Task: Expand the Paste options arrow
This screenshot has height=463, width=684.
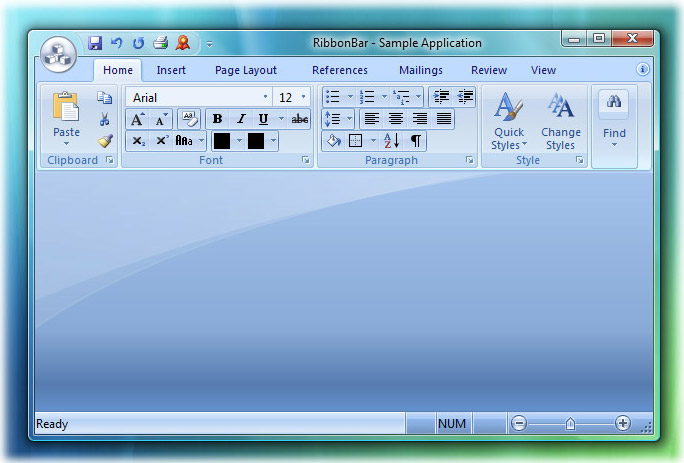Action: (x=66, y=144)
